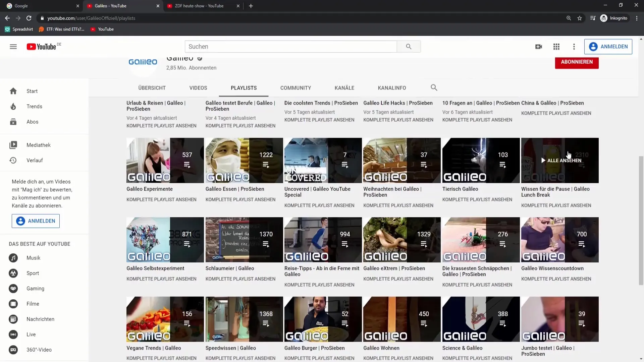The image size is (644, 362).
Task: Click ANMELDEN in the sidebar
Action: [x=36, y=221]
